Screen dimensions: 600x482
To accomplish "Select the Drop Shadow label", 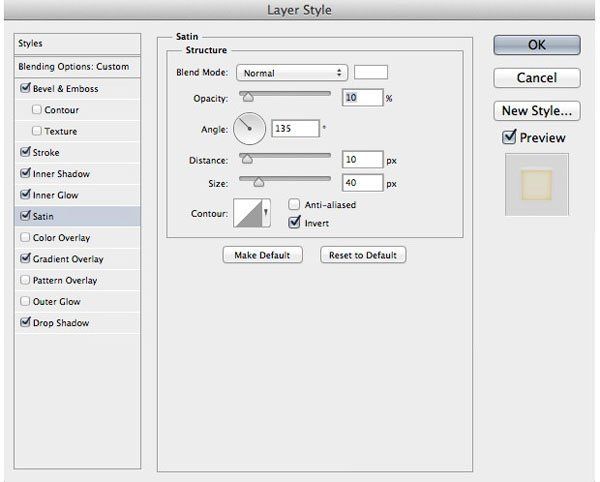I will 61,323.
